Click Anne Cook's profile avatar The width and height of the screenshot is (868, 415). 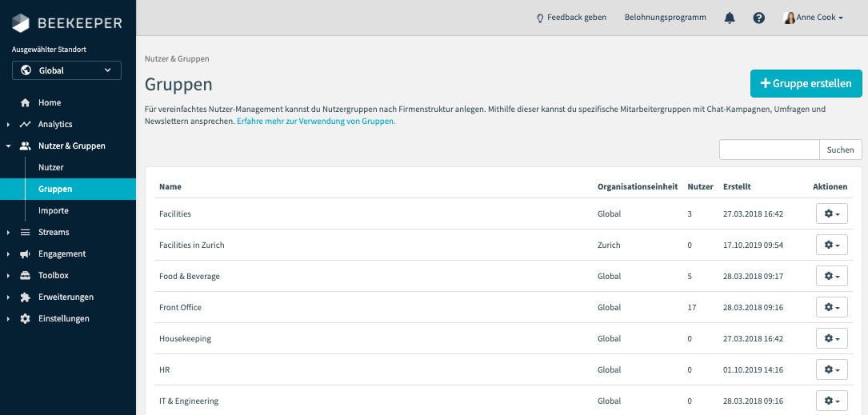[790, 18]
